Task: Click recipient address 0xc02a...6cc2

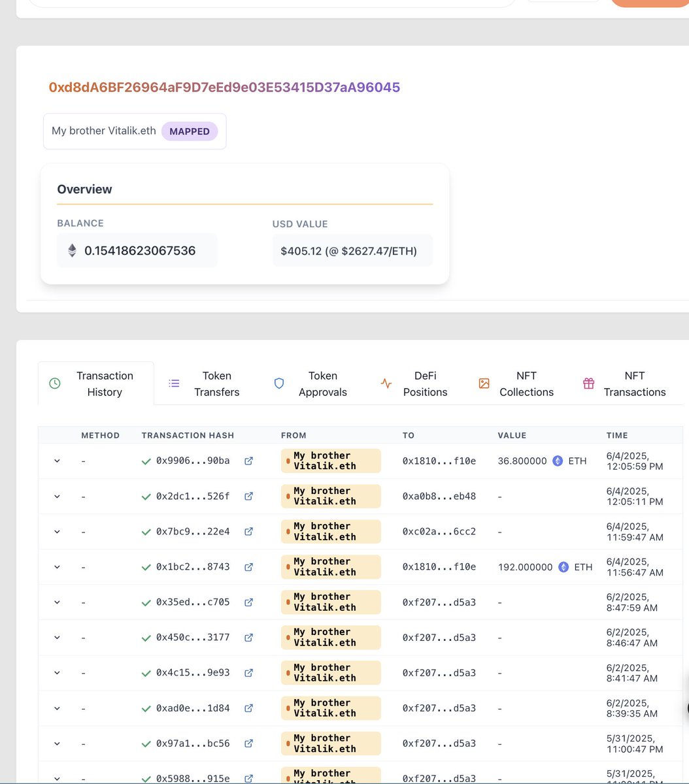Action: point(439,532)
